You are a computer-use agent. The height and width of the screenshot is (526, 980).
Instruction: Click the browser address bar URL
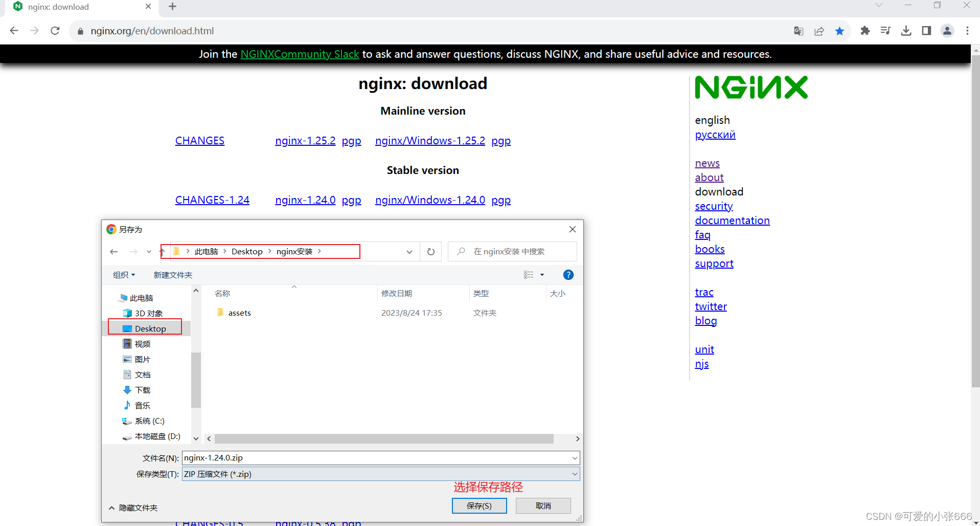(x=152, y=31)
